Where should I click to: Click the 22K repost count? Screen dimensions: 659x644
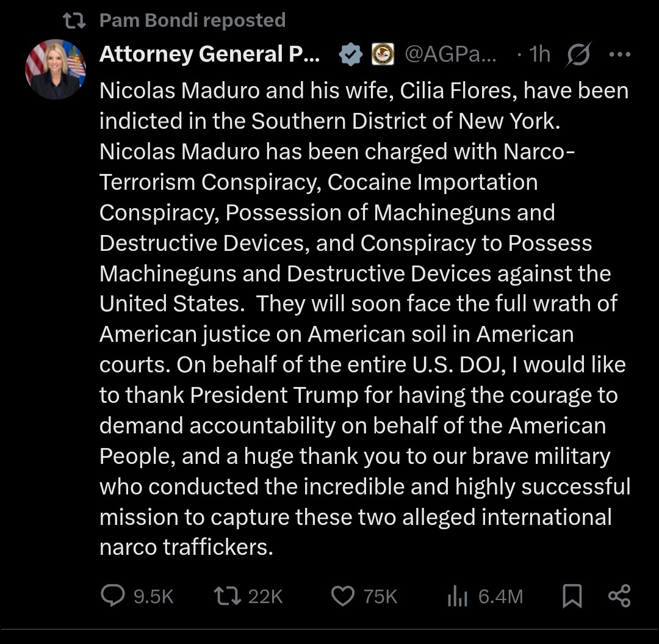point(265,596)
